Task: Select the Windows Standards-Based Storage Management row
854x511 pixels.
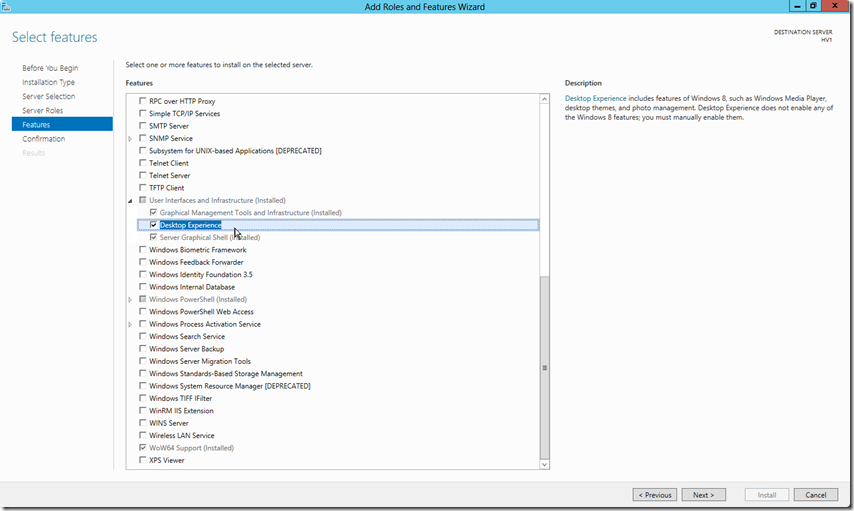Action: 225,374
